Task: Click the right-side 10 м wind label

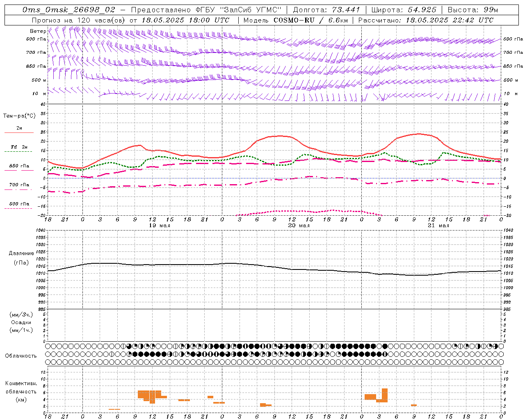Action: click(x=511, y=94)
